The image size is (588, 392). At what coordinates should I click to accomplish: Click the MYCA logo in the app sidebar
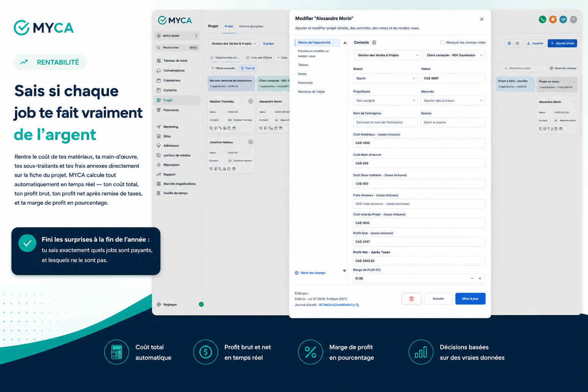click(x=175, y=20)
